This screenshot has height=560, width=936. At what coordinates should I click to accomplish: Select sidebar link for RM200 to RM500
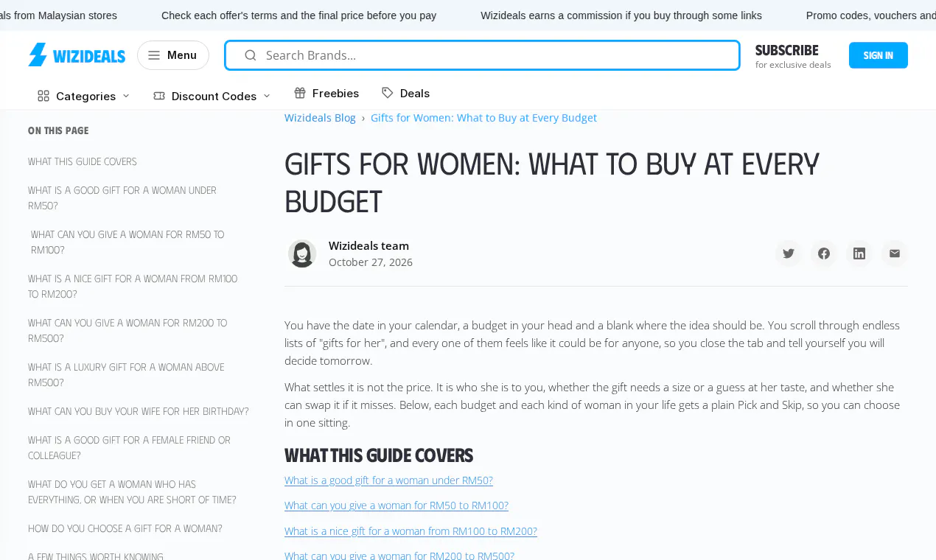(128, 330)
